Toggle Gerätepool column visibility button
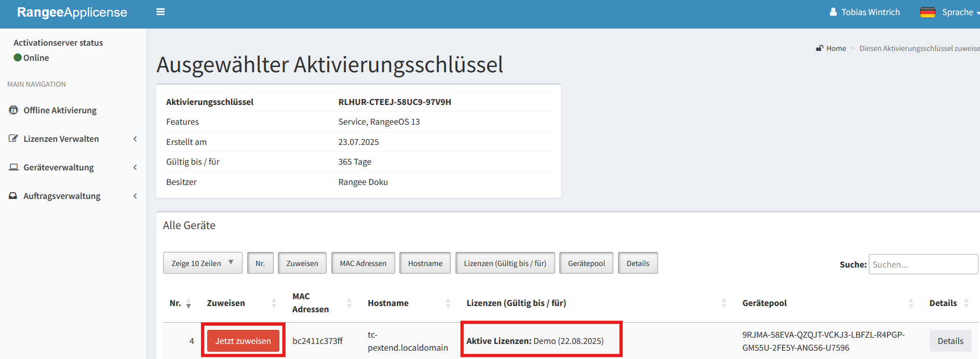Image resolution: width=980 pixels, height=359 pixels. pyautogui.click(x=586, y=263)
